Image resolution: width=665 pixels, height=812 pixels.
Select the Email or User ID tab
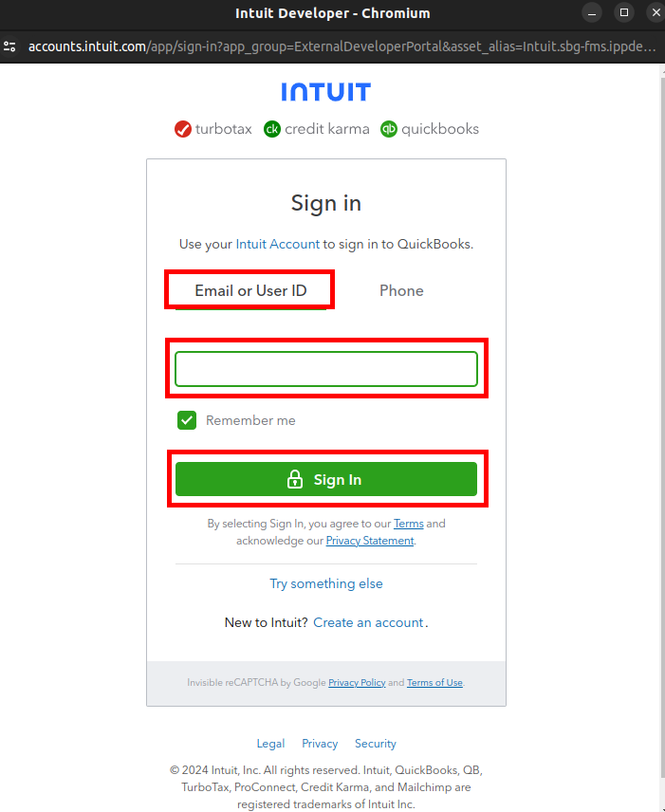(250, 290)
